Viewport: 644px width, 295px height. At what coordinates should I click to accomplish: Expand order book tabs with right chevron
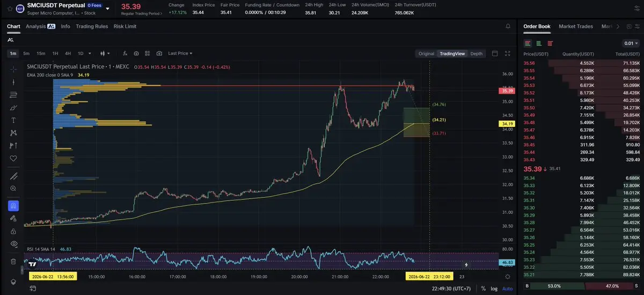click(x=618, y=26)
